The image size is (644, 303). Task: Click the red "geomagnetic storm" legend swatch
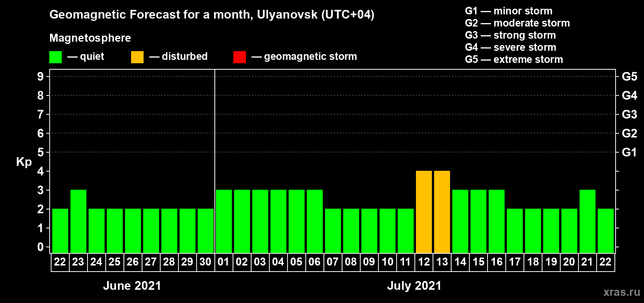[239, 57]
